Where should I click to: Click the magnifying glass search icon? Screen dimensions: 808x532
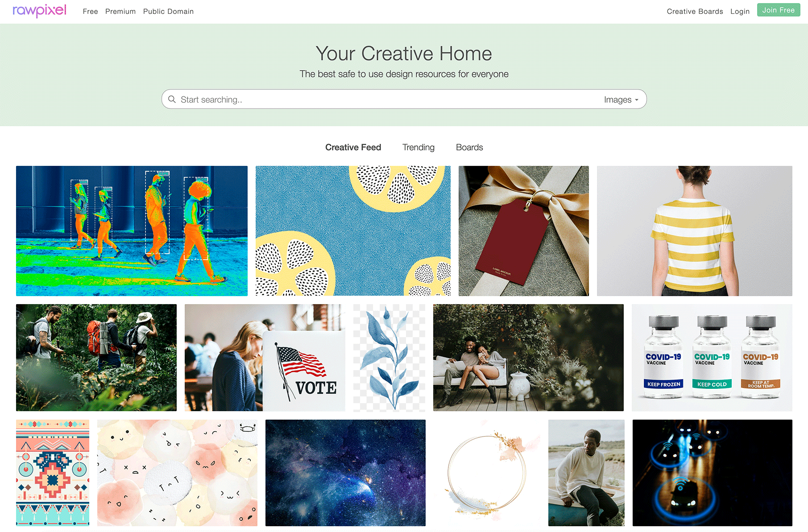(x=172, y=99)
